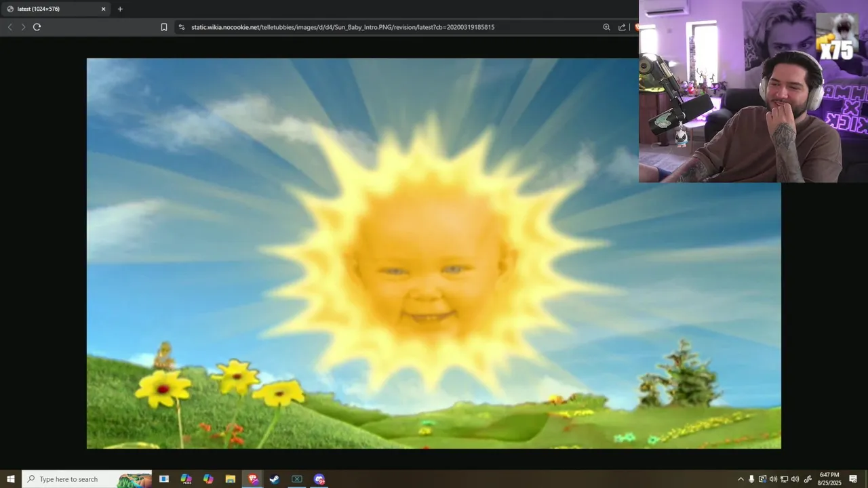Click the static.wikia.nocookie.net address bar URL
The width and height of the screenshot is (868, 488).
pos(342,27)
